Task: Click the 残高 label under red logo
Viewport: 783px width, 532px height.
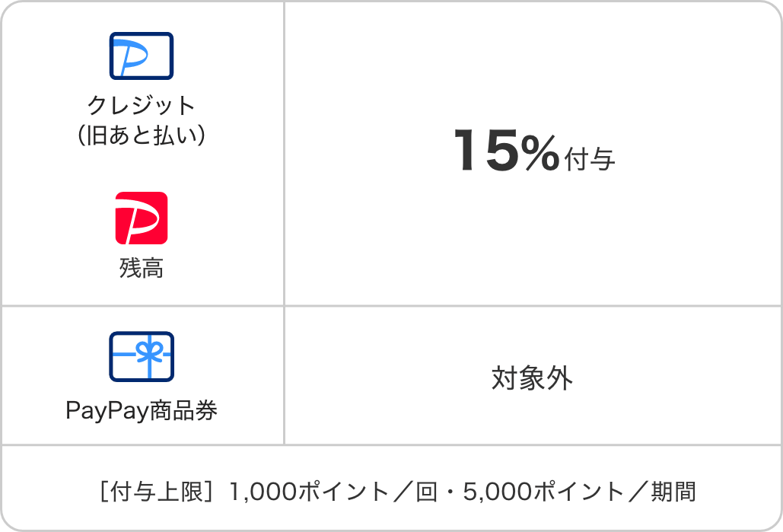Action: (142, 268)
